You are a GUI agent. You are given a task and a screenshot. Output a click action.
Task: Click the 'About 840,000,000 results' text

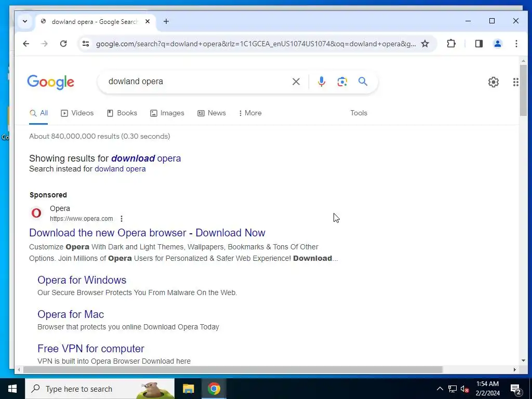[99, 137]
